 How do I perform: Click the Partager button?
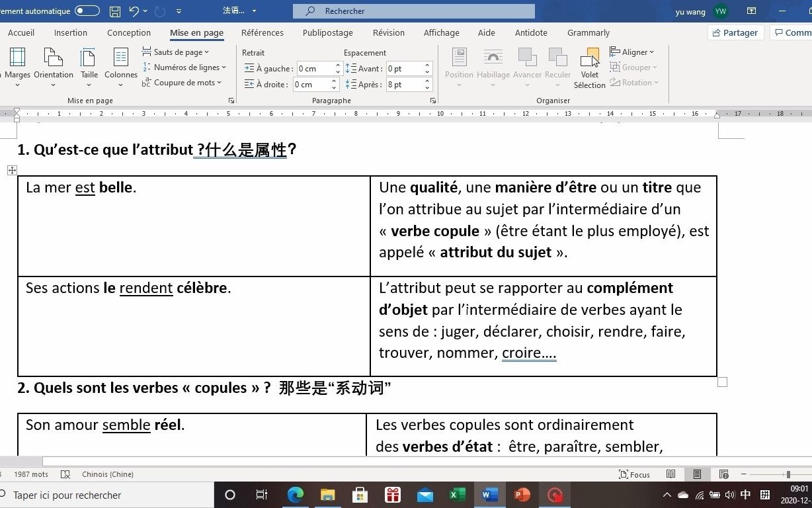(x=735, y=32)
